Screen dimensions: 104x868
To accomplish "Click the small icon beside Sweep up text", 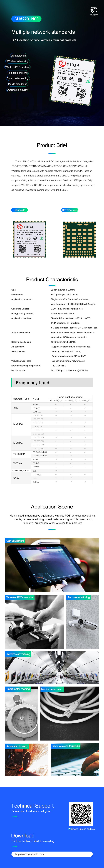I will click(x=69, y=829).
